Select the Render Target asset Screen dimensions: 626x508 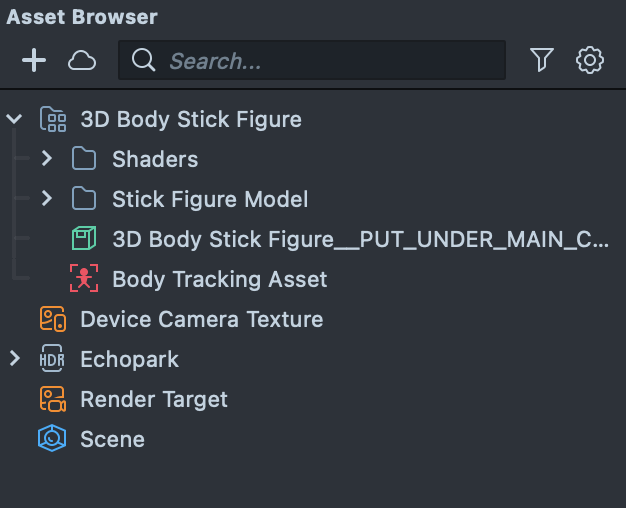click(153, 399)
